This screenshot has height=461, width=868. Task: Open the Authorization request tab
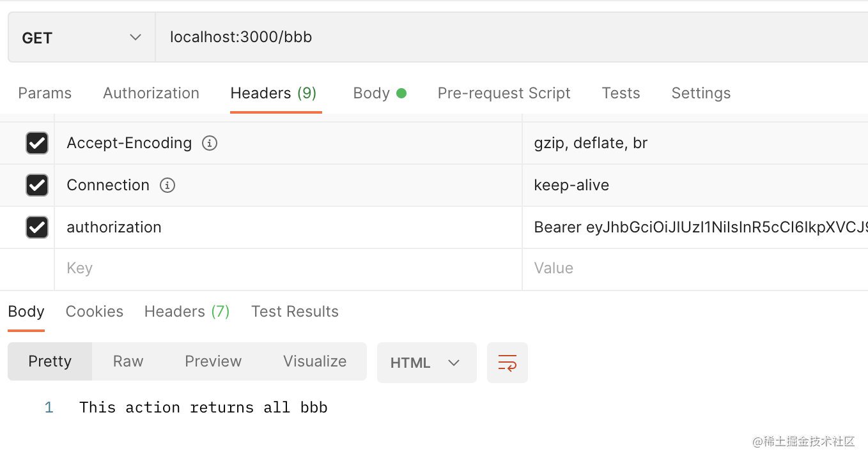click(x=151, y=93)
